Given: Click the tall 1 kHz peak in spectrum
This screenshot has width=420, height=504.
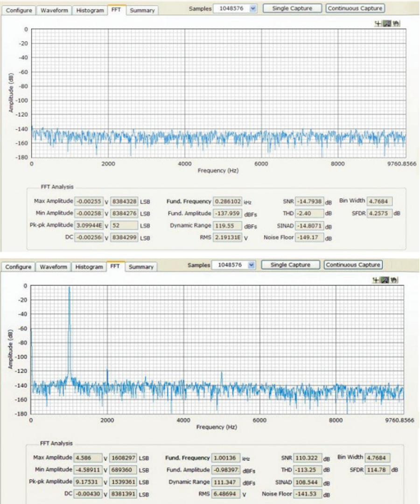Looking at the screenshot, I should tap(69, 331).
